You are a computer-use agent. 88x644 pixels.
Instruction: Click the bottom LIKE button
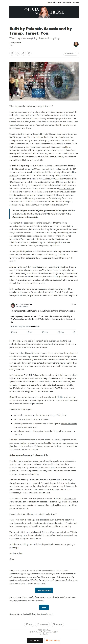[x=29, y=624]
